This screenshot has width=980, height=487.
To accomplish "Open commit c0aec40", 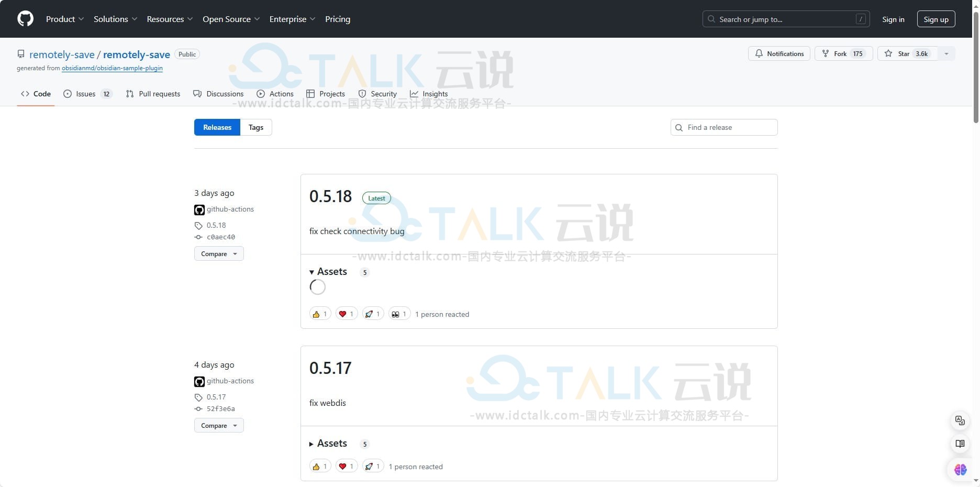I will click(221, 237).
